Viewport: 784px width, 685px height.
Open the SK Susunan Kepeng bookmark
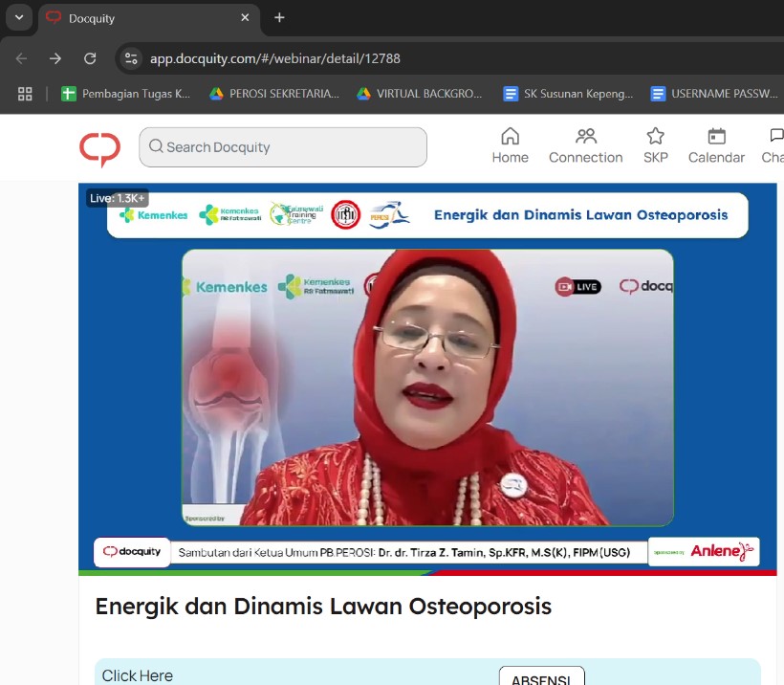[x=569, y=94]
